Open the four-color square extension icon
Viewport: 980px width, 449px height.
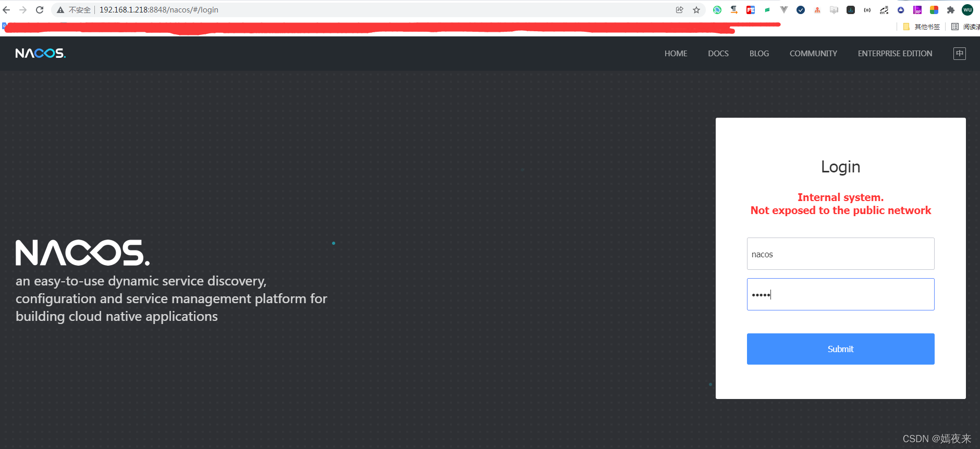click(934, 10)
